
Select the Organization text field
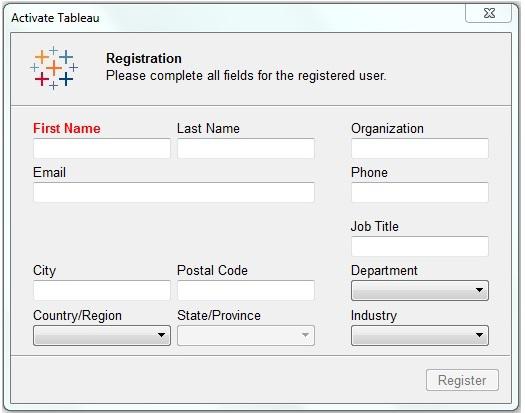420,148
